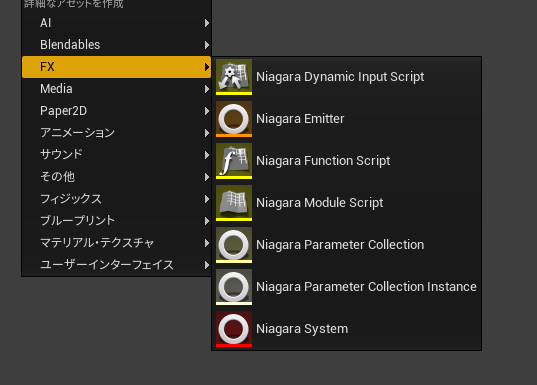Open the AI asset category

tap(116, 23)
